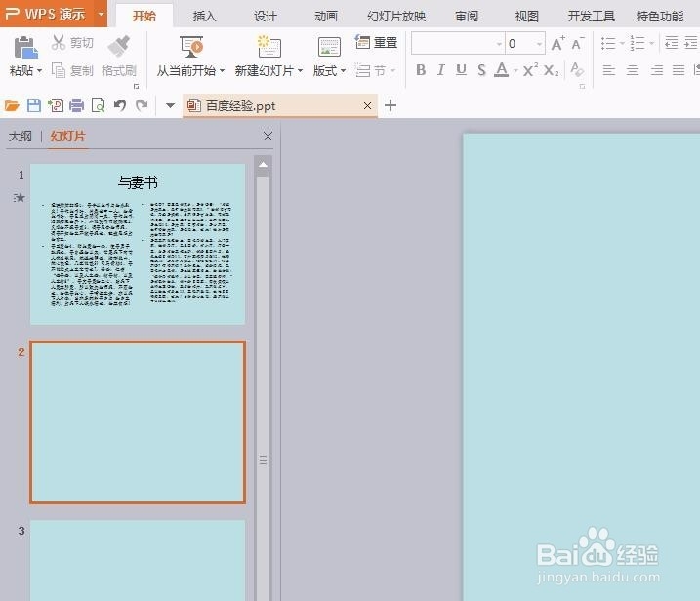This screenshot has height=601, width=700.
Task: Toggle superscript formatting
Action: click(530, 70)
